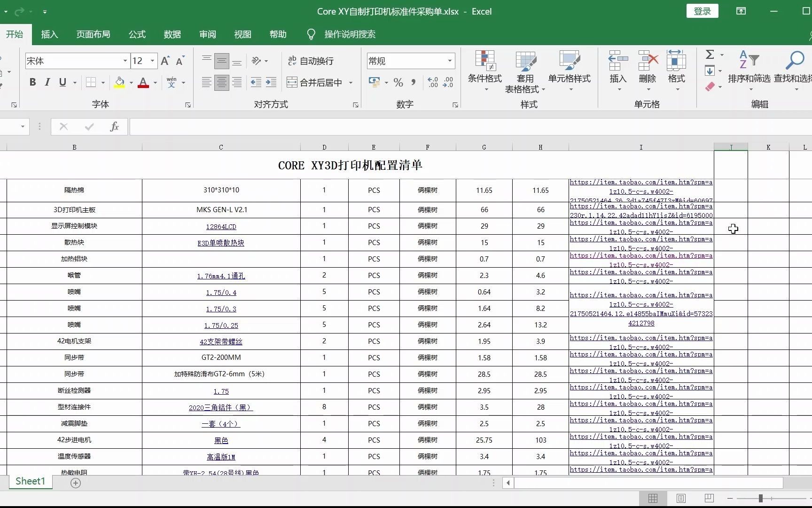Open E3D单喷散热块 hyperlink

coord(221,243)
